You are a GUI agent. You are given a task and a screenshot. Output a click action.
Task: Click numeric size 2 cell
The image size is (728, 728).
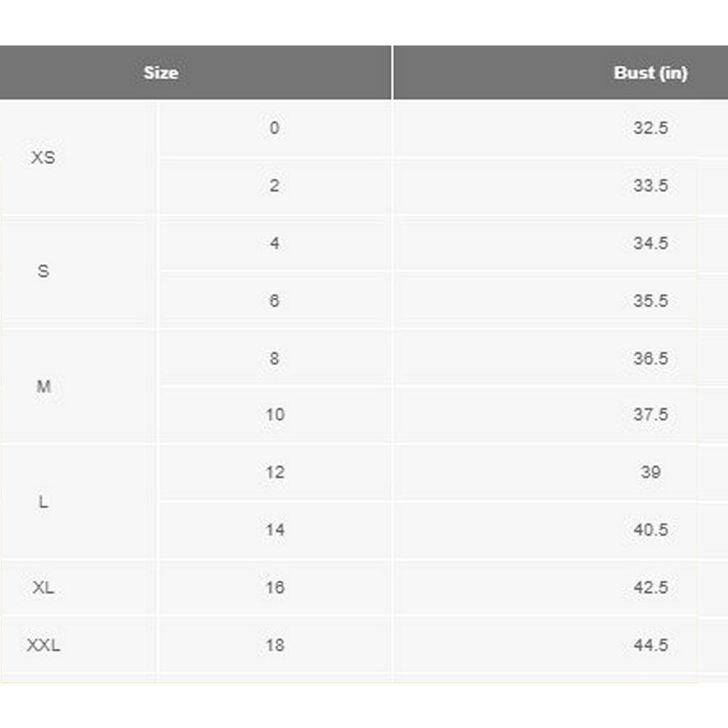click(274, 185)
